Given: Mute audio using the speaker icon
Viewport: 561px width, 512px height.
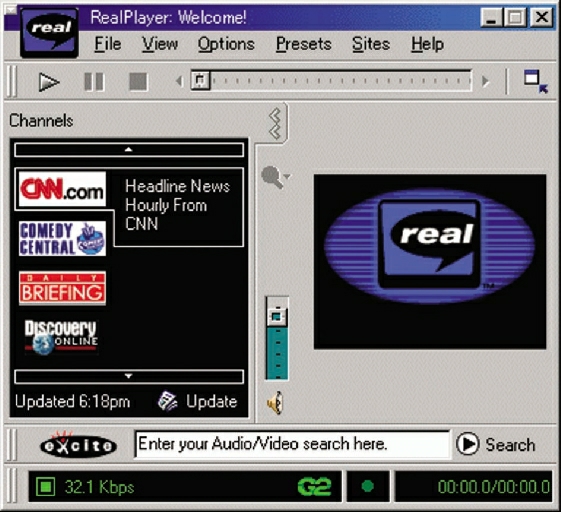Looking at the screenshot, I should [275, 403].
